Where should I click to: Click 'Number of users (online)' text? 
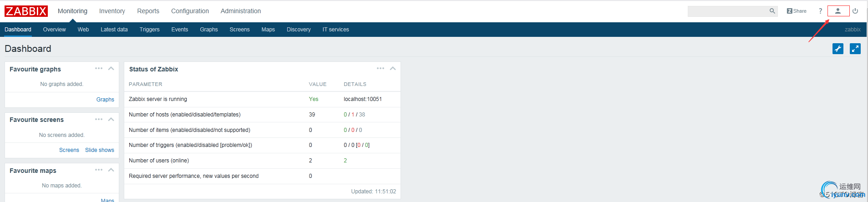click(159, 161)
